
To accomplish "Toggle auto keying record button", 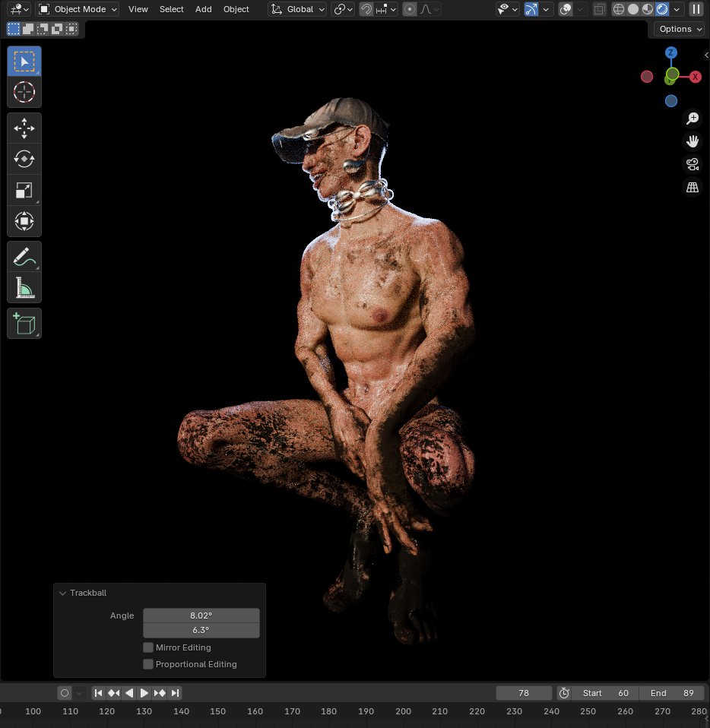I will tap(65, 693).
